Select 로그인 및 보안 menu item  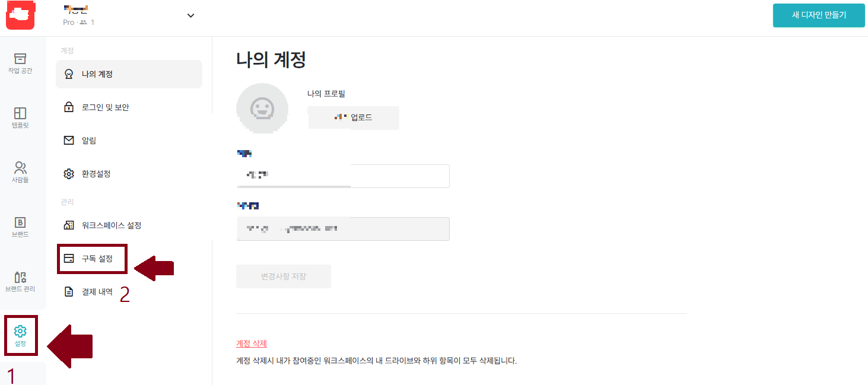104,107
